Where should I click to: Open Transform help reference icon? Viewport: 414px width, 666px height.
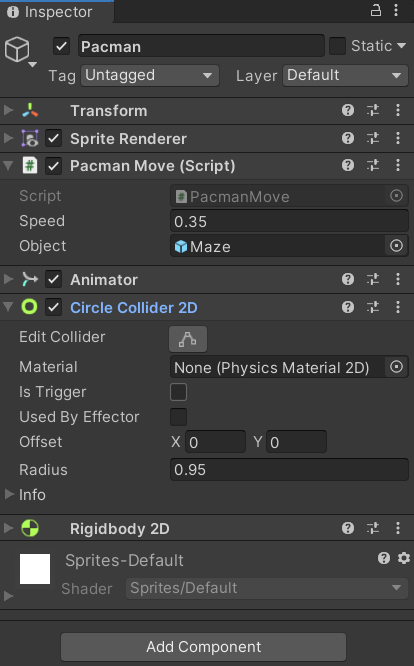[348, 110]
